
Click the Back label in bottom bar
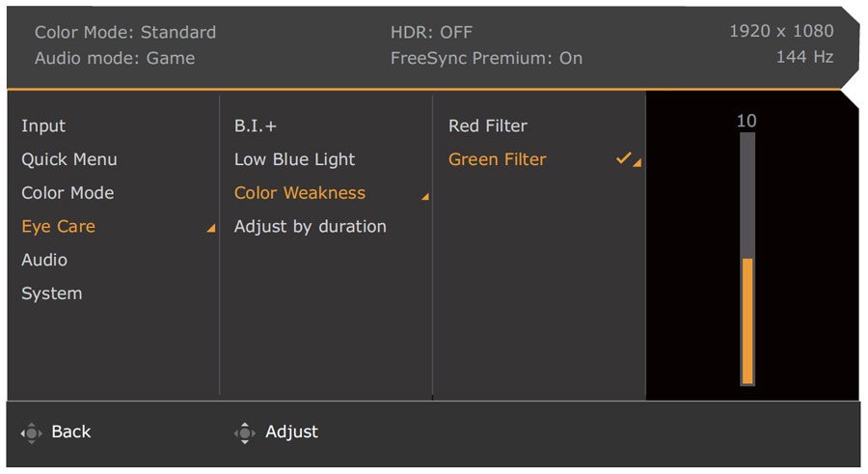(70, 432)
